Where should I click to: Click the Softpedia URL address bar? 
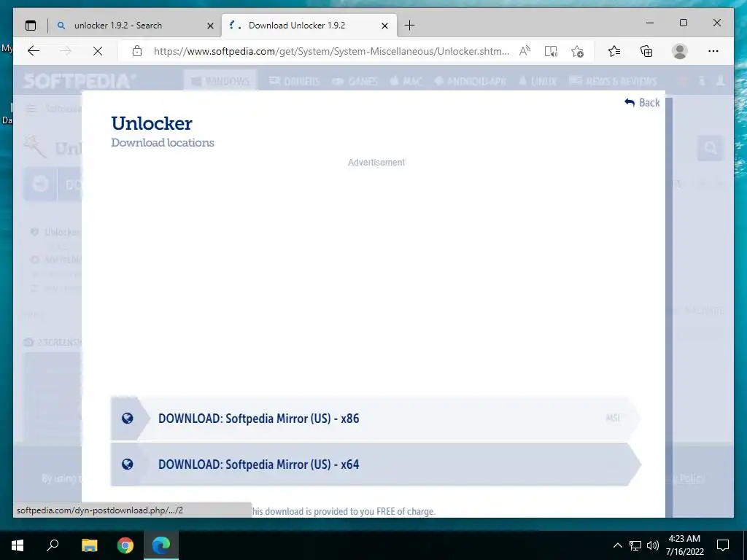[331, 51]
